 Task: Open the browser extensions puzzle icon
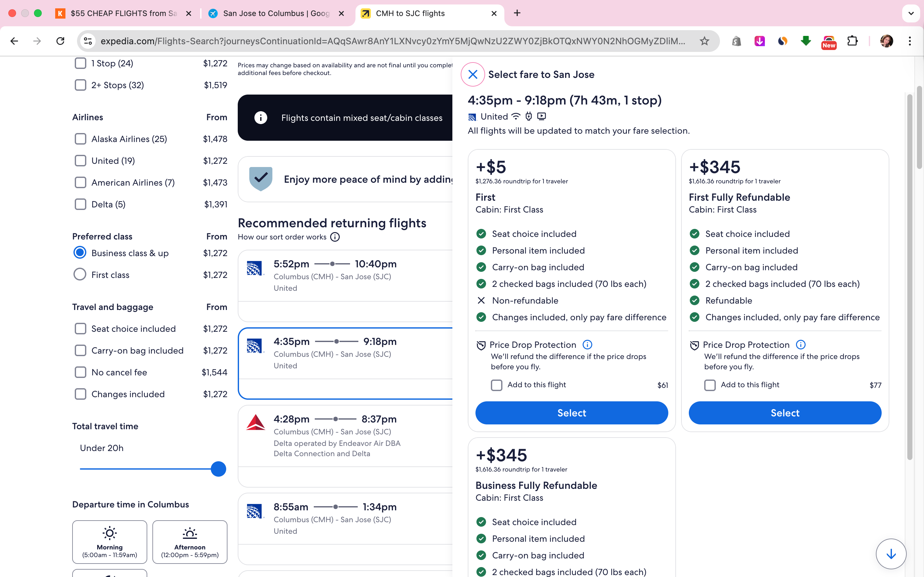852,41
